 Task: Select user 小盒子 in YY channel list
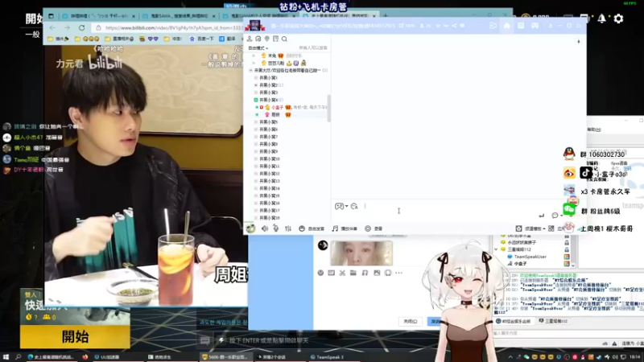277,107
